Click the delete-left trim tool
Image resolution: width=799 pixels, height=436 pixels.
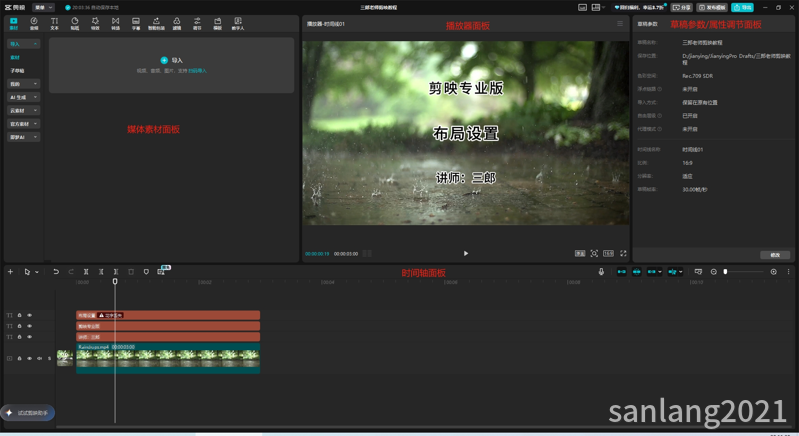pyautogui.click(x=101, y=271)
